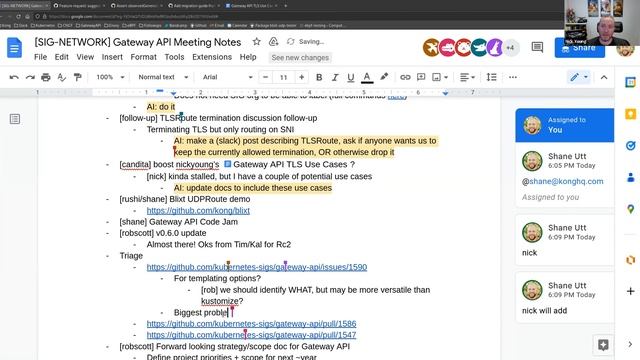Open the insert image dropdown

(x=440, y=77)
